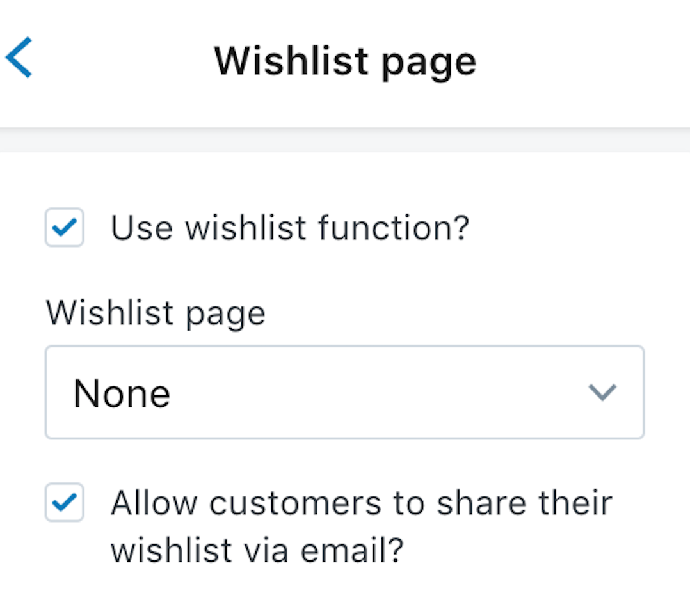Viewport: 690px width, 616px height.
Task: Click the combo box showing None
Action: (x=344, y=393)
